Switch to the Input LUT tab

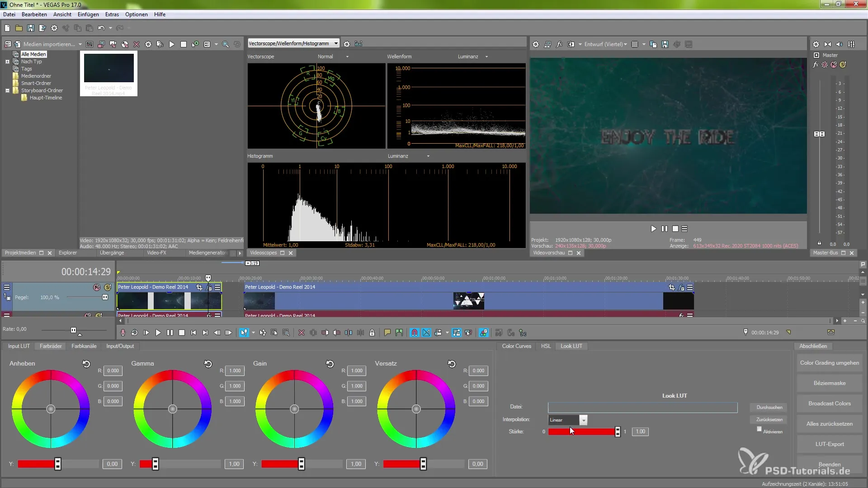coord(19,346)
